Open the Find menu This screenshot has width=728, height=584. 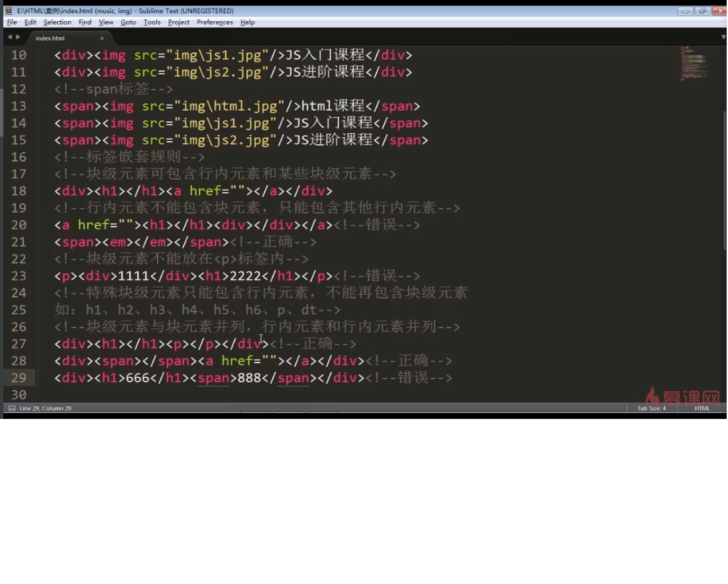coord(85,23)
